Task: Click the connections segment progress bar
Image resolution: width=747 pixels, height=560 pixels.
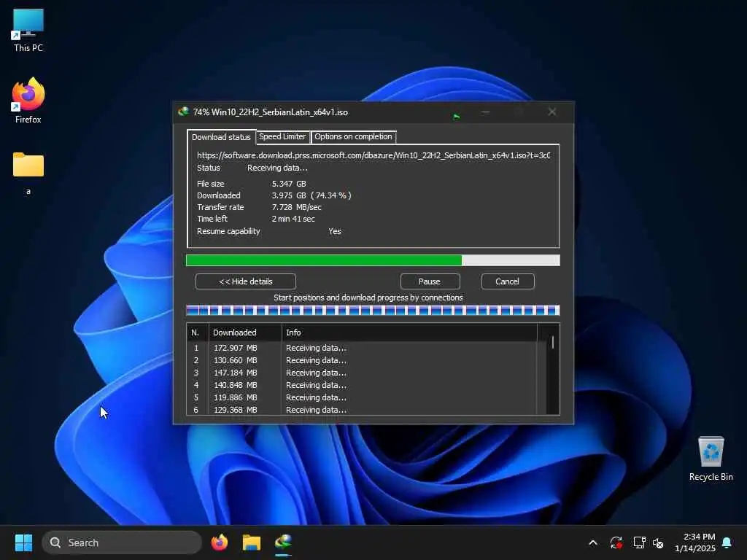Action: tap(373, 311)
